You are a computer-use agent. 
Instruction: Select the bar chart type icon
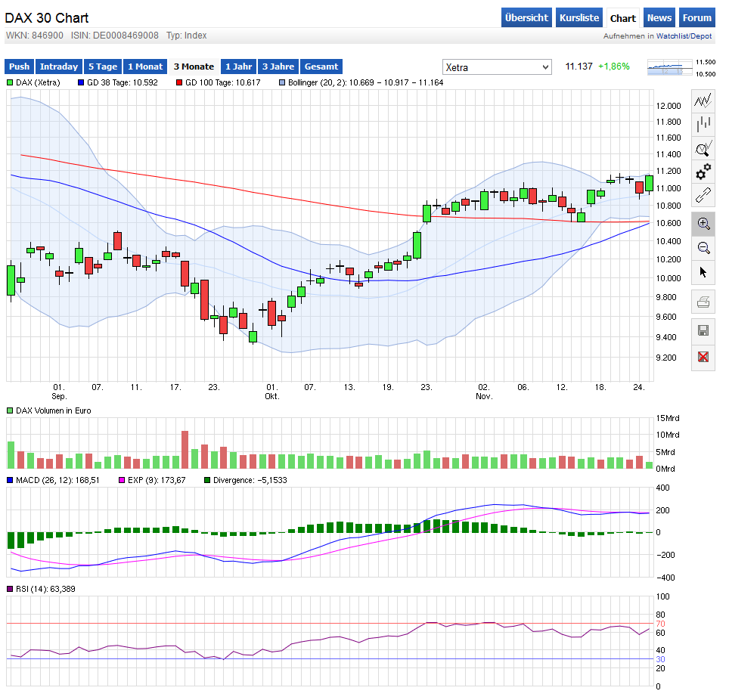[703, 124]
